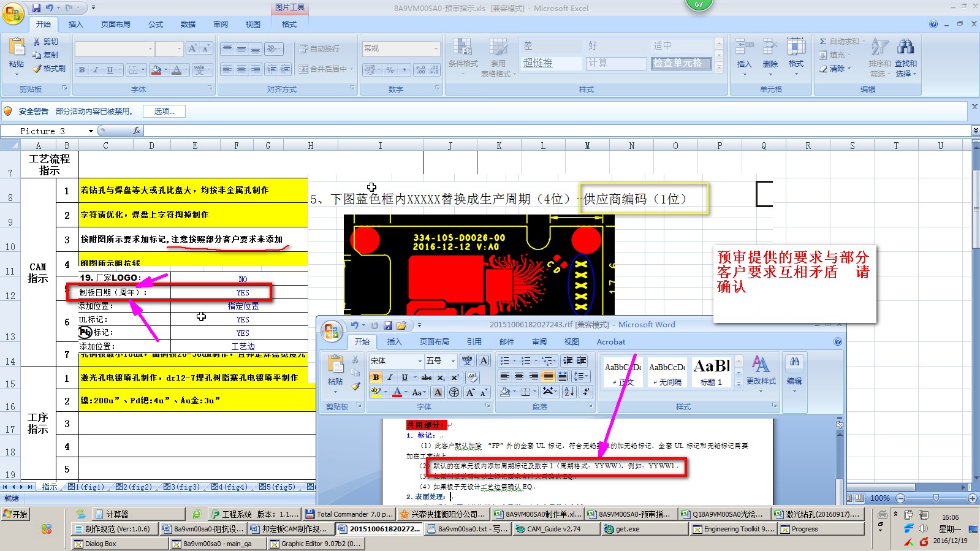Click Word format painter brush

pyautogui.click(x=355, y=386)
